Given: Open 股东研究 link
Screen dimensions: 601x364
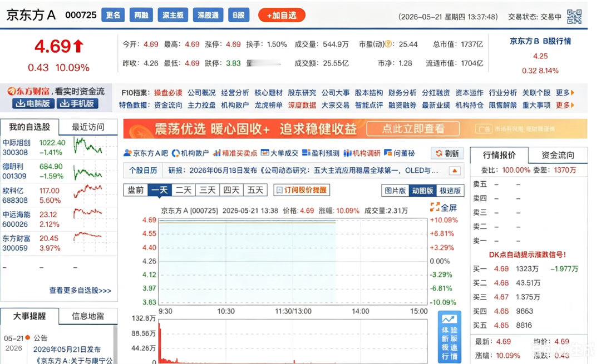Looking at the screenshot, I should (x=302, y=93).
